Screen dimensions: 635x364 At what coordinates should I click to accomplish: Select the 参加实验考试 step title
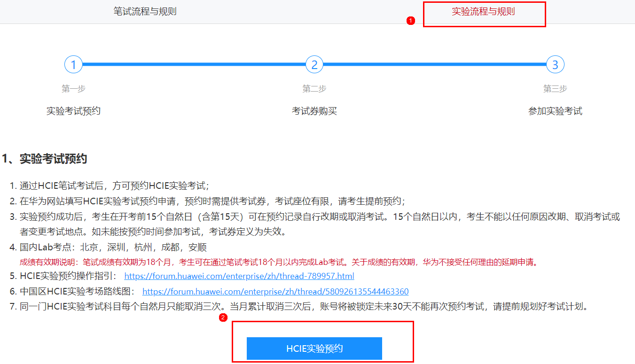[555, 111]
